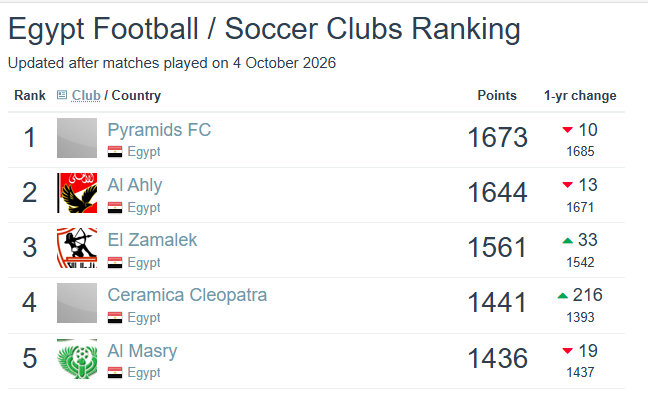Click the Egypt flag under Pyramids FC

point(115,152)
